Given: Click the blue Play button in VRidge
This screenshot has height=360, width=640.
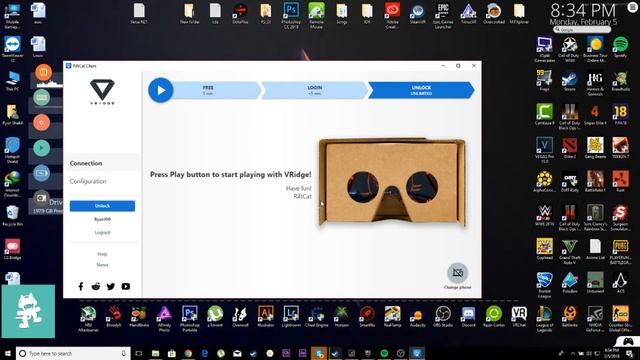Looking at the screenshot, I should [x=160, y=90].
